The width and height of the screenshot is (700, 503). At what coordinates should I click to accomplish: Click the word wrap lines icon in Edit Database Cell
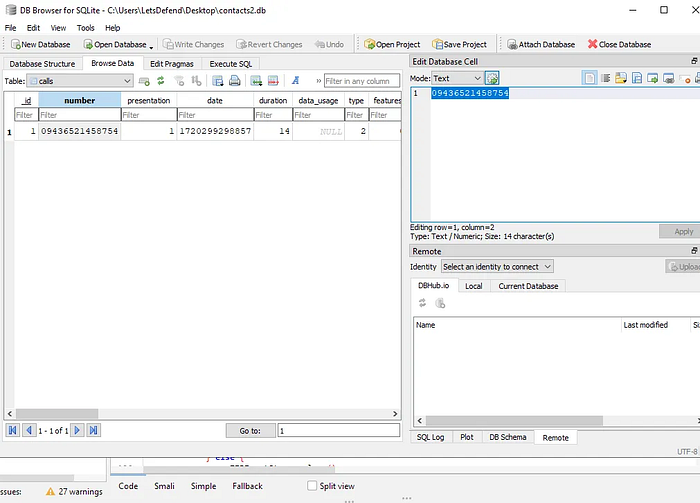coord(606,79)
